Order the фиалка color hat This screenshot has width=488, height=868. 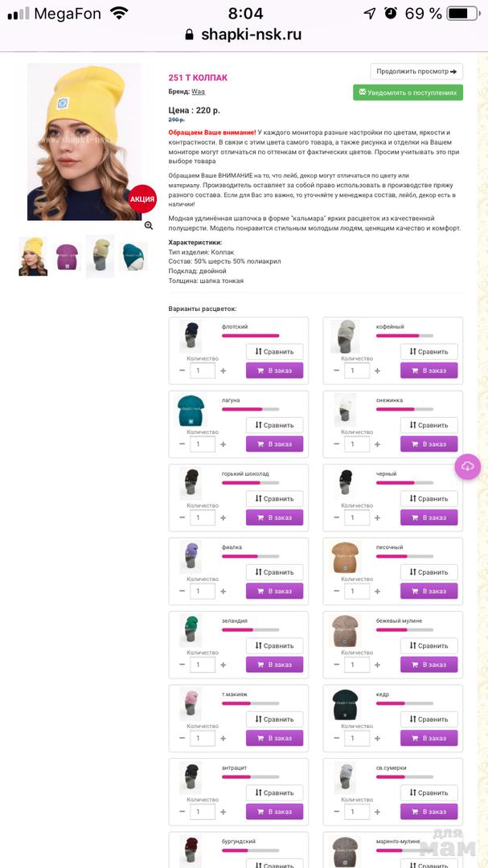[275, 591]
